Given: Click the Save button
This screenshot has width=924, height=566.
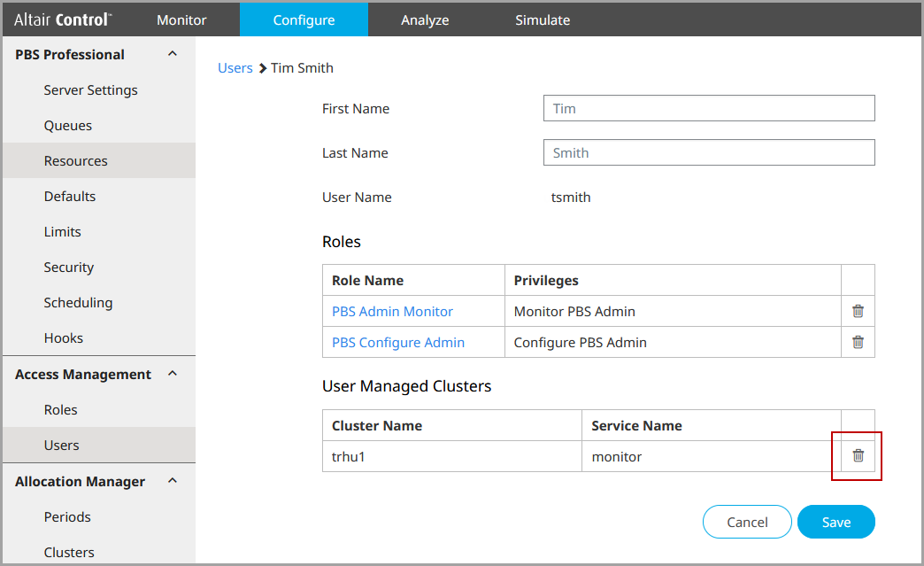Looking at the screenshot, I should point(835,522).
